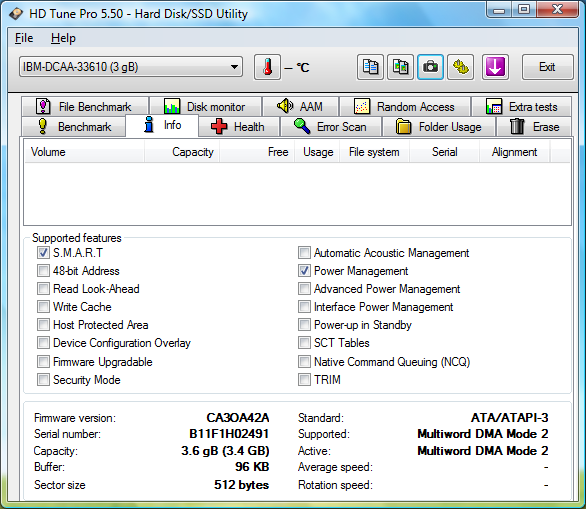Toggle the Advanced Power Management checkbox
This screenshot has width=586, height=509.
tap(304, 289)
